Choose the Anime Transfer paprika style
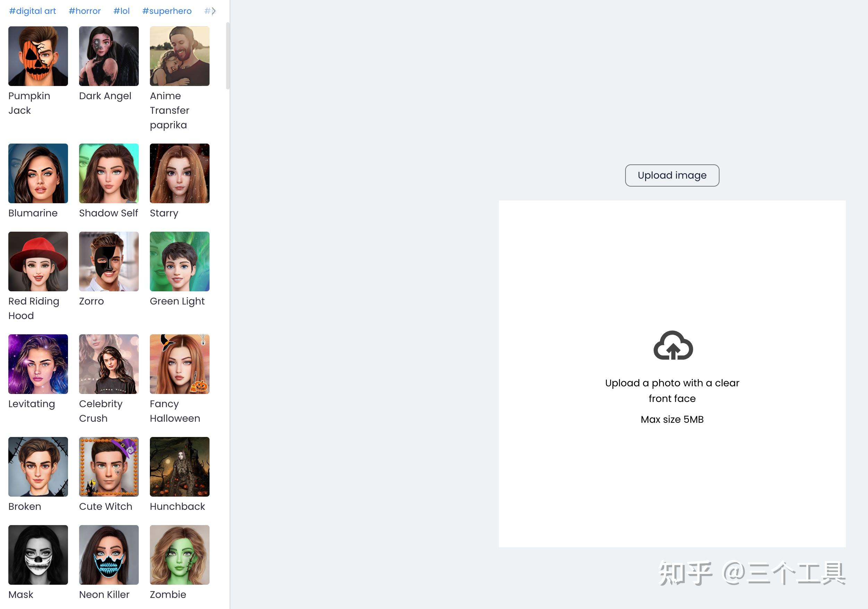868x609 pixels. coord(180,56)
